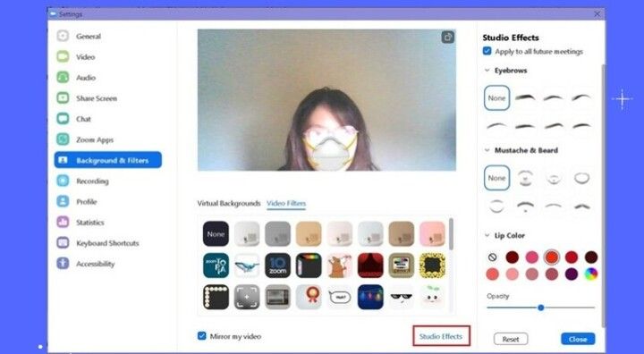Open Chat settings icon
The width and height of the screenshot is (644, 354).
coord(63,119)
